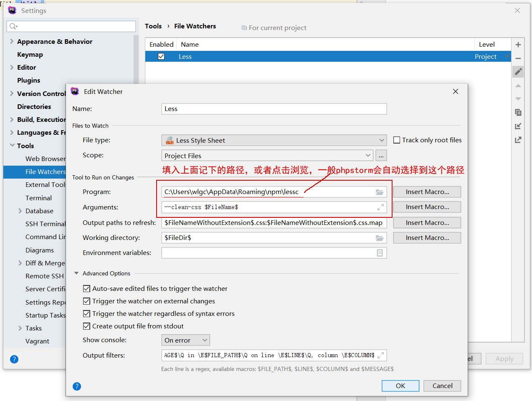This screenshot has width=532, height=401.
Task: Open Diagrams settings page
Action: point(40,250)
